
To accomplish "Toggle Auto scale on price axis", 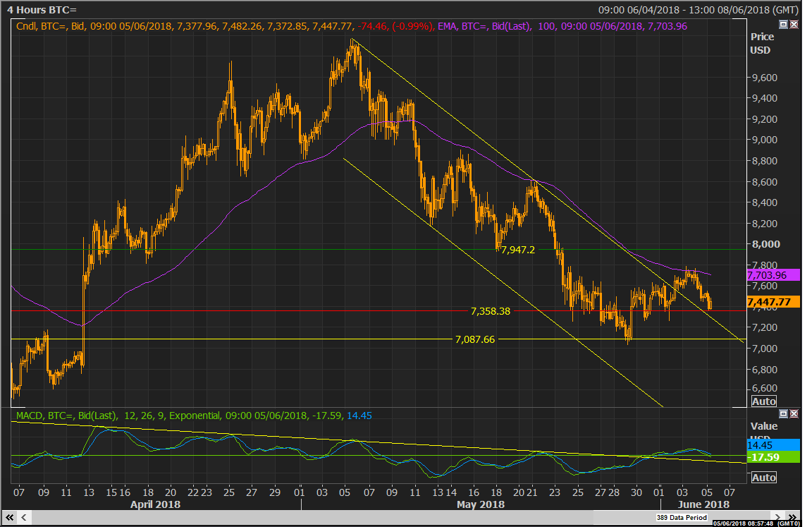I will pyautogui.click(x=763, y=401).
